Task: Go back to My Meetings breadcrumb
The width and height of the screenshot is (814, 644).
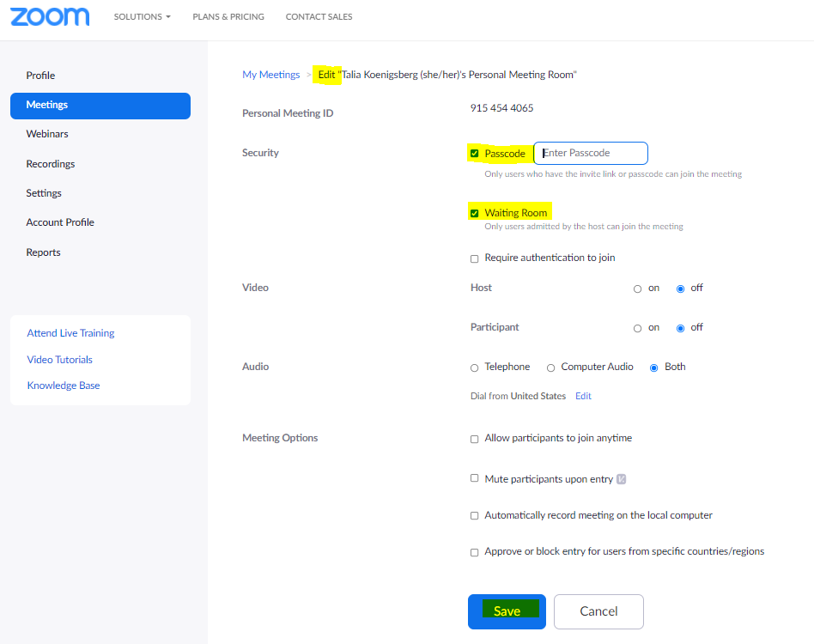Action: (271, 75)
